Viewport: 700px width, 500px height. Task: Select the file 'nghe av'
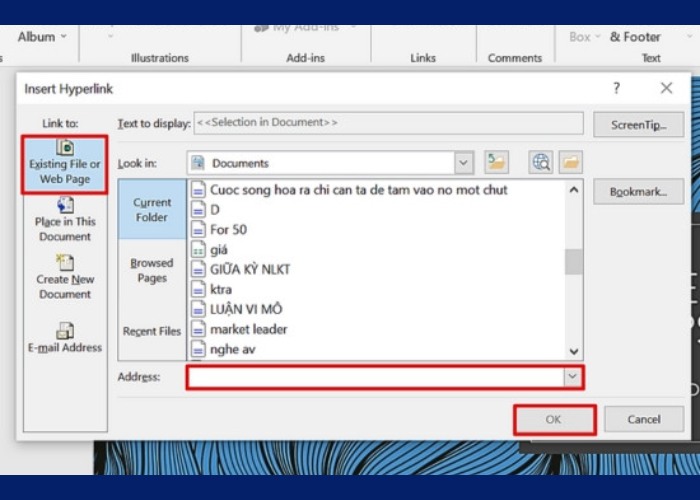point(223,349)
